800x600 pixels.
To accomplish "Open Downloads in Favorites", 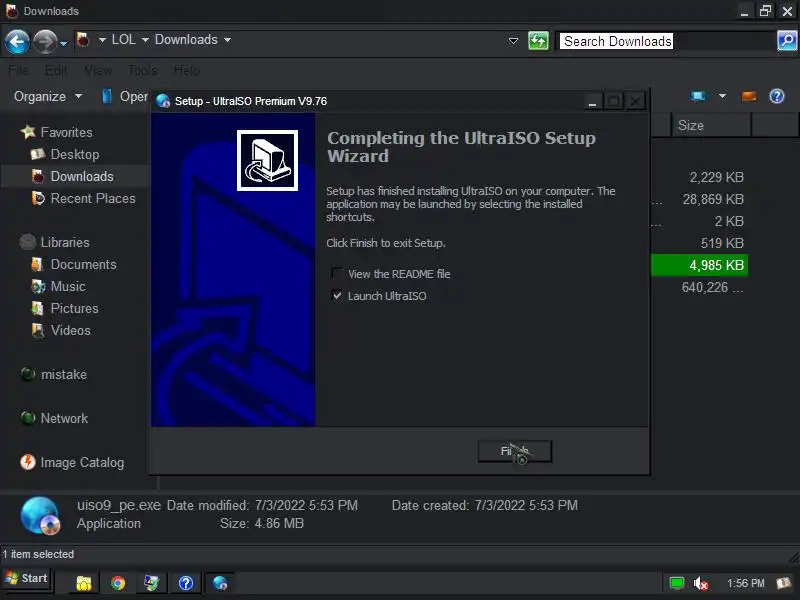I will (82, 176).
